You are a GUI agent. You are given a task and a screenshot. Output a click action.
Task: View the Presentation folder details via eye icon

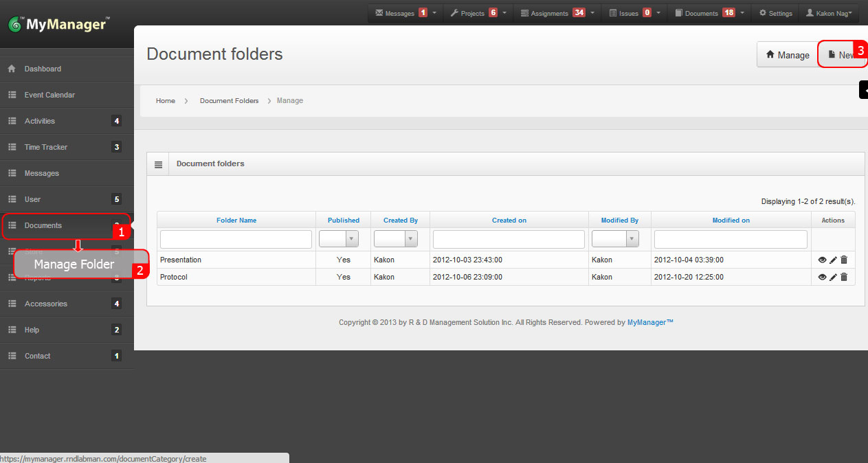click(x=822, y=260)
